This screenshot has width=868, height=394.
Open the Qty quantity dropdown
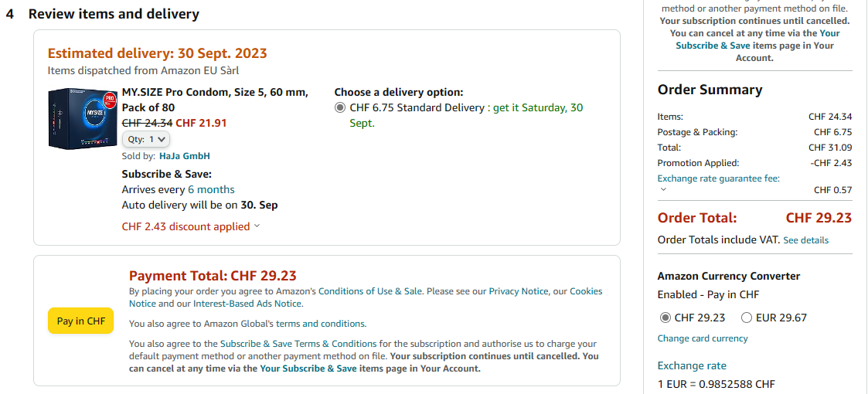tap(146, 139)
